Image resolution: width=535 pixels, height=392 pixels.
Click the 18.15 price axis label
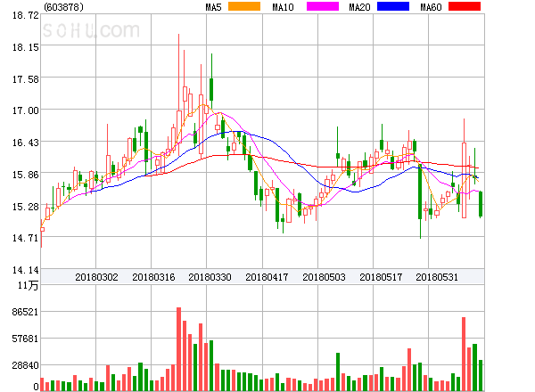(26, 47)
